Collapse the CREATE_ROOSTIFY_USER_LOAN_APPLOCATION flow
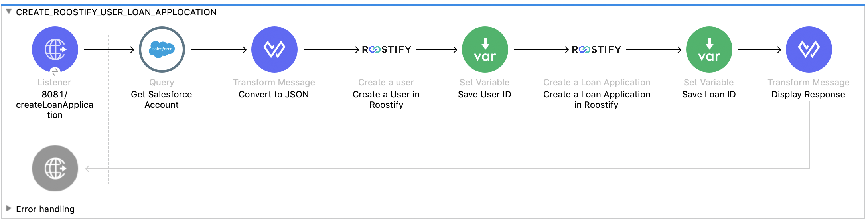The image size is (868, 221). coord(8,12)
